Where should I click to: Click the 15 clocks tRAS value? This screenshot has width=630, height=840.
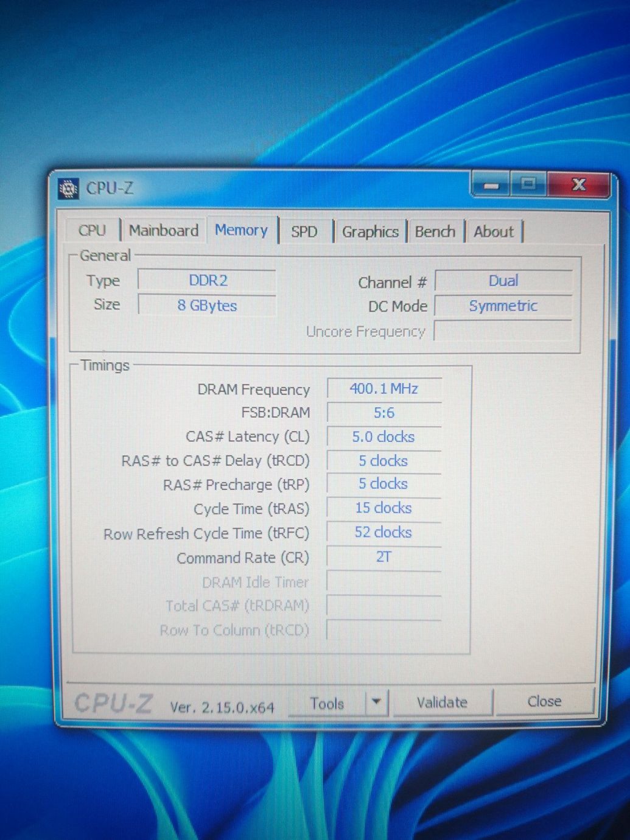click(x=384, y=508)
